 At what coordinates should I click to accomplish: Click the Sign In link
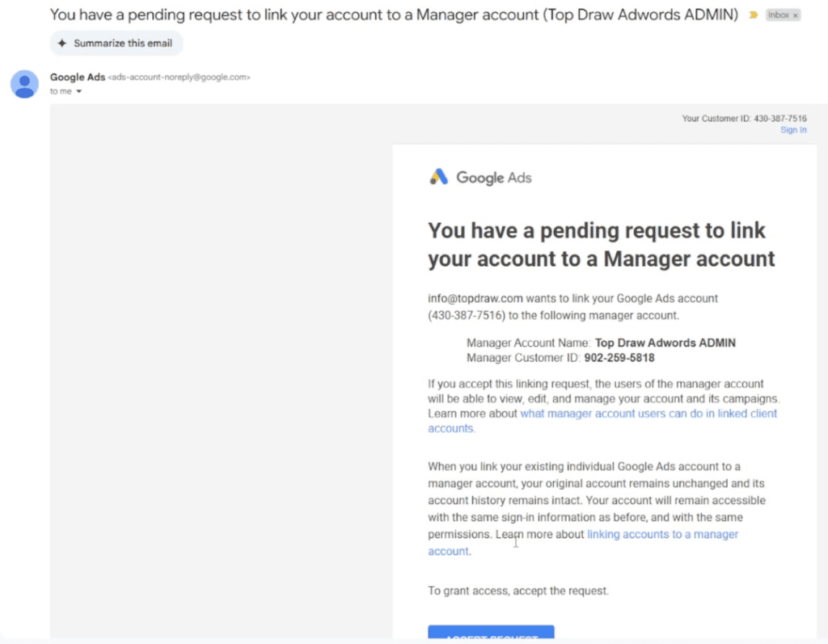(793, 130)
